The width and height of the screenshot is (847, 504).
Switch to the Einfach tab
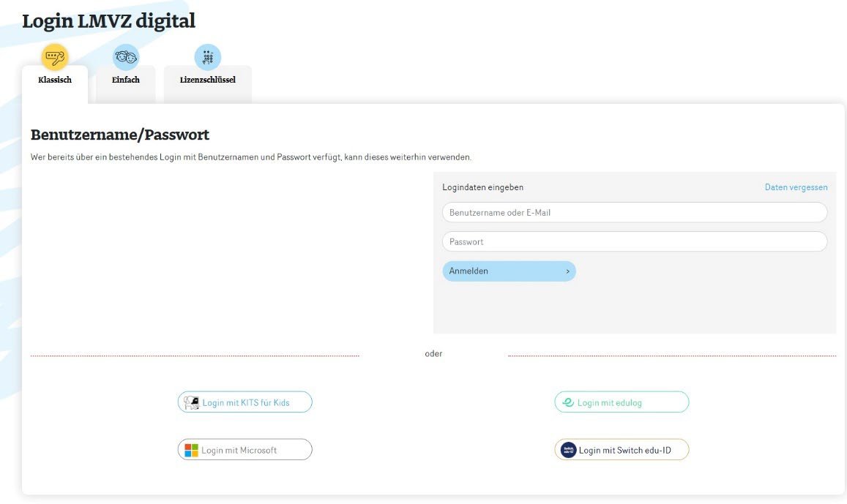tap(126, 79)
